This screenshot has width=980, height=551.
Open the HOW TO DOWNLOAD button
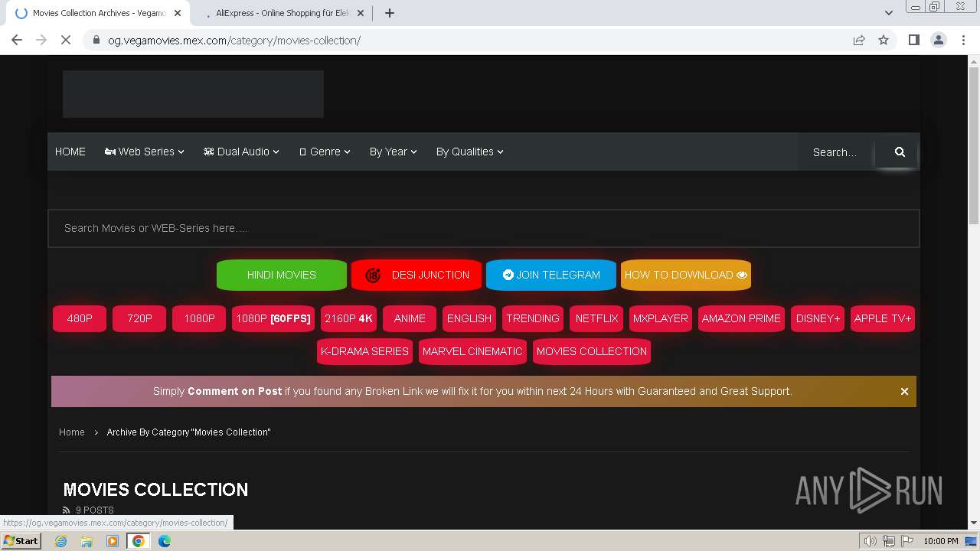click(x=686, y=275)
